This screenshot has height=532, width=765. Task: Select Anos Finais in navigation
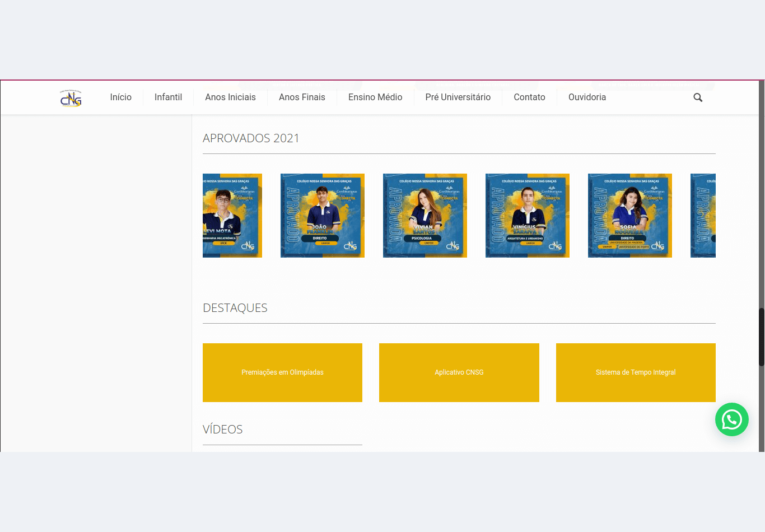302,97
